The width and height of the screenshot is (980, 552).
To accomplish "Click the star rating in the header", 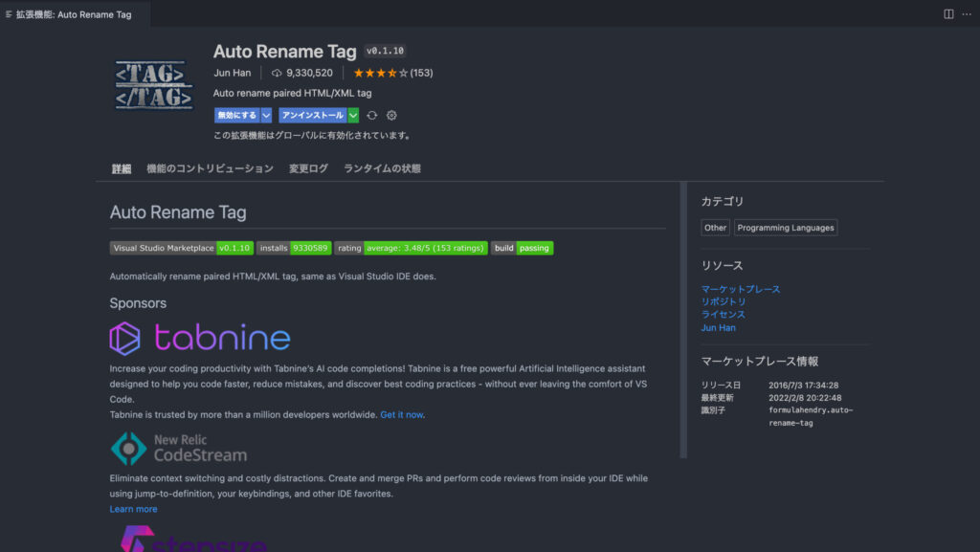I will coord(380,73).
